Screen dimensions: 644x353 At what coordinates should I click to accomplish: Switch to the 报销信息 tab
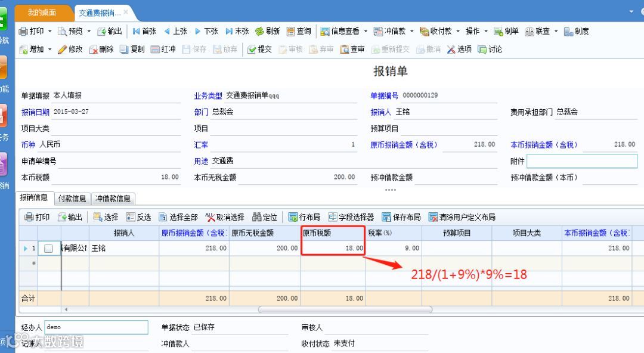pos(34,197)
